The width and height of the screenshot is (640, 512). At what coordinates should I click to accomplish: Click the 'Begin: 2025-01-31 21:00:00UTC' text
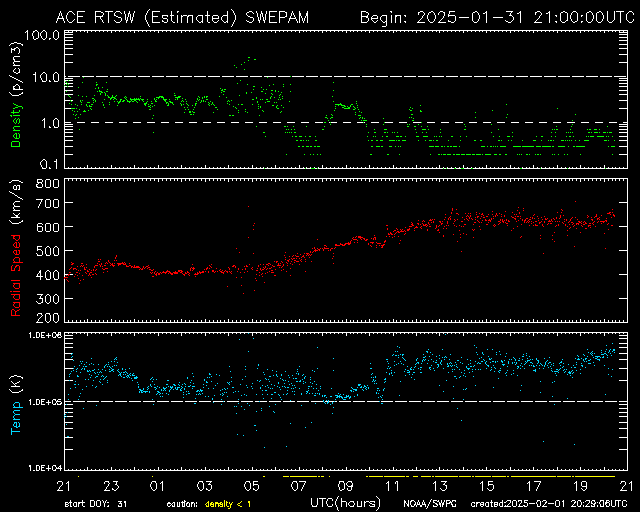tap(497, 18)
